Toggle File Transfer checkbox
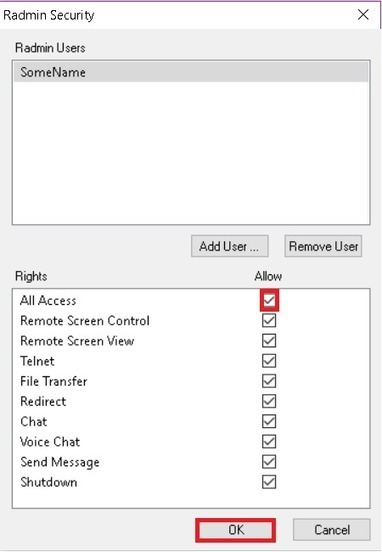 pos(269,381)
